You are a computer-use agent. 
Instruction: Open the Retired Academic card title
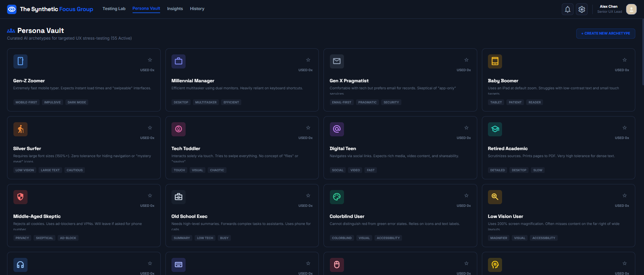507,148
